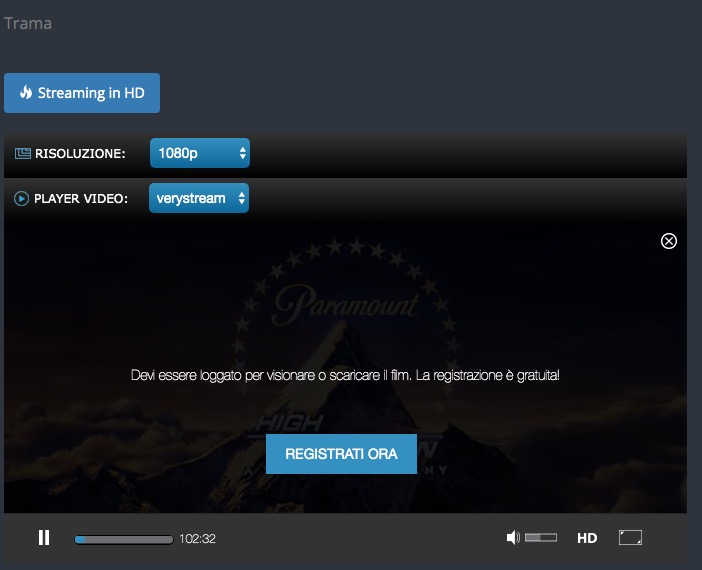Screen dimensions: 702x570
Task: Click the 102:32 time display
Action: pos(197,539)
